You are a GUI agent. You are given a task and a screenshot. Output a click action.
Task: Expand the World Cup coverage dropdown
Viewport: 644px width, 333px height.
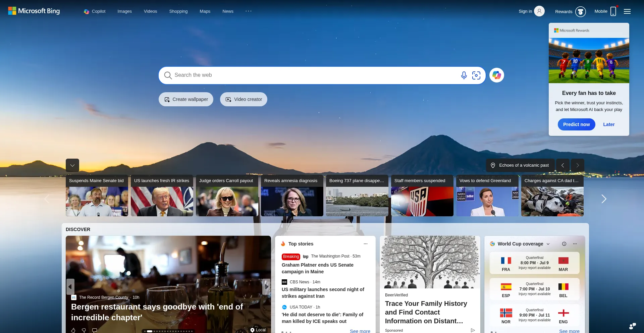[x=548, y=244]
